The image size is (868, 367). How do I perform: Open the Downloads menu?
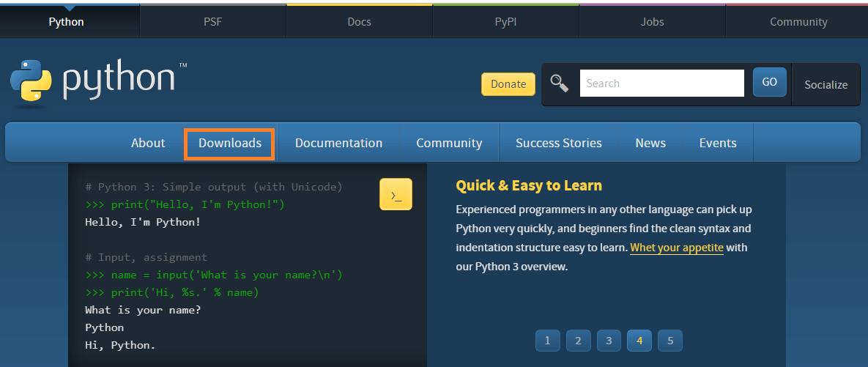pyautogui.click(x=230, y=144)
